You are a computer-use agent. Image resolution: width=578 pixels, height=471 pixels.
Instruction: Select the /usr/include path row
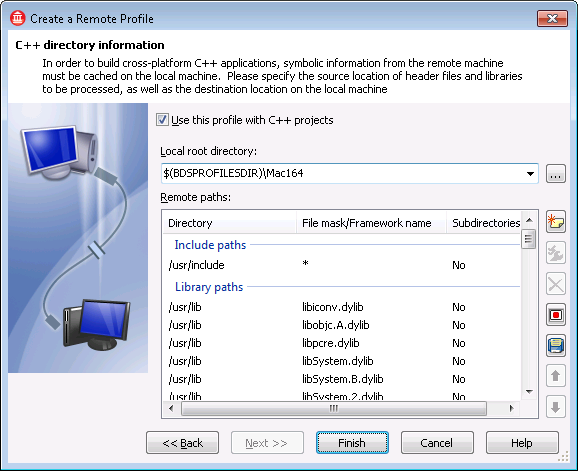coord(342,265)
